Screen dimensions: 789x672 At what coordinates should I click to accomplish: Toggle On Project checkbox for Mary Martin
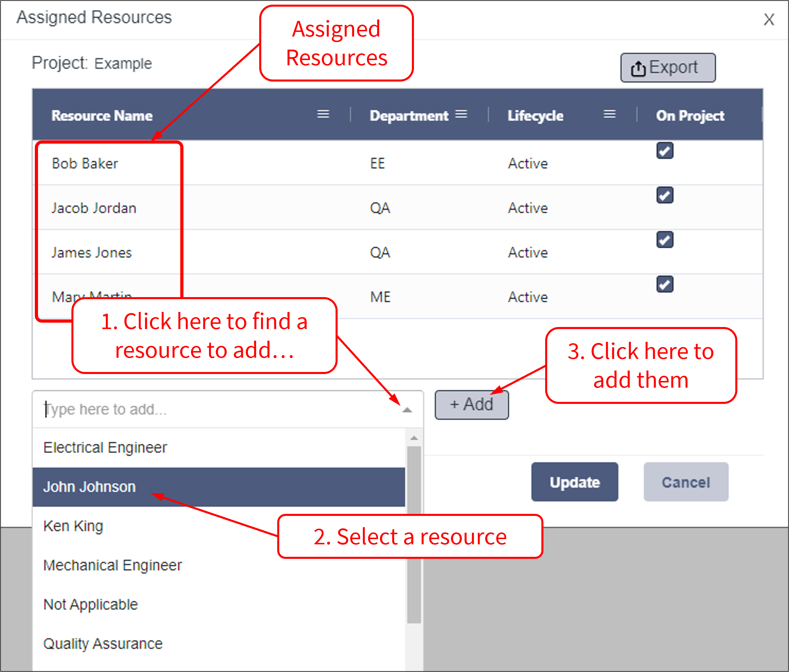pos(664,284)
